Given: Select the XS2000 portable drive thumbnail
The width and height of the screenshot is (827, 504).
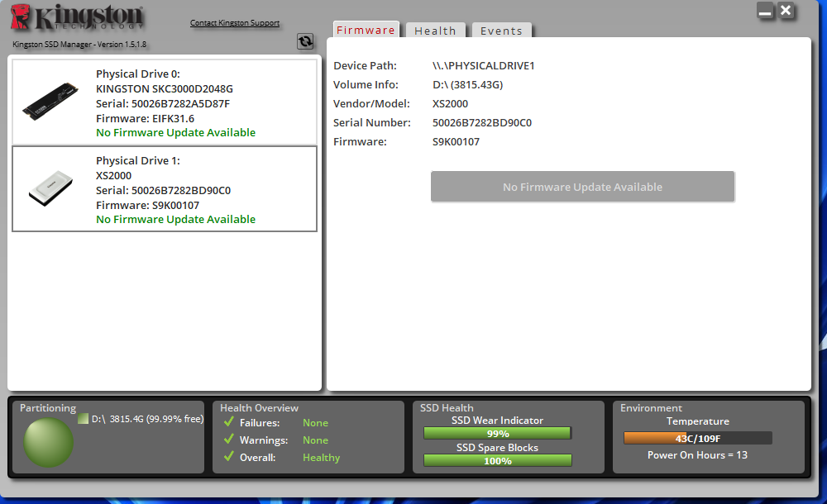Looking at the screenshot, I should (50, 188).
